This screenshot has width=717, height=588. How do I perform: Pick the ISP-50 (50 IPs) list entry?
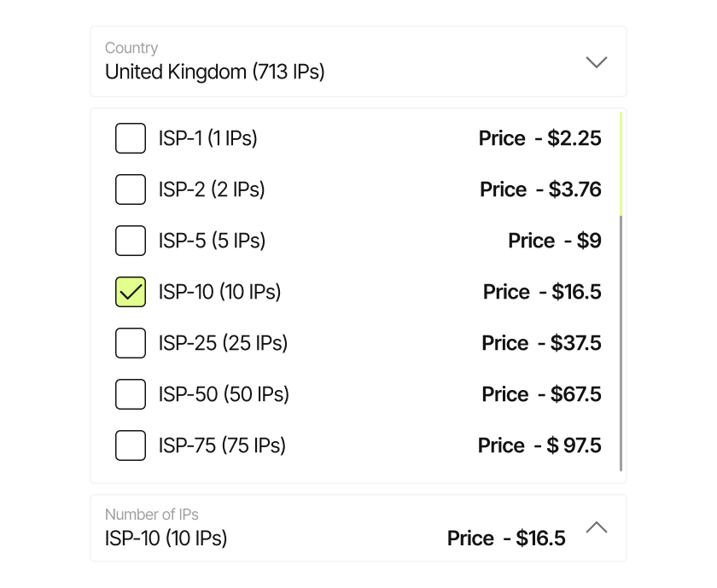click(x=224, y=394)
